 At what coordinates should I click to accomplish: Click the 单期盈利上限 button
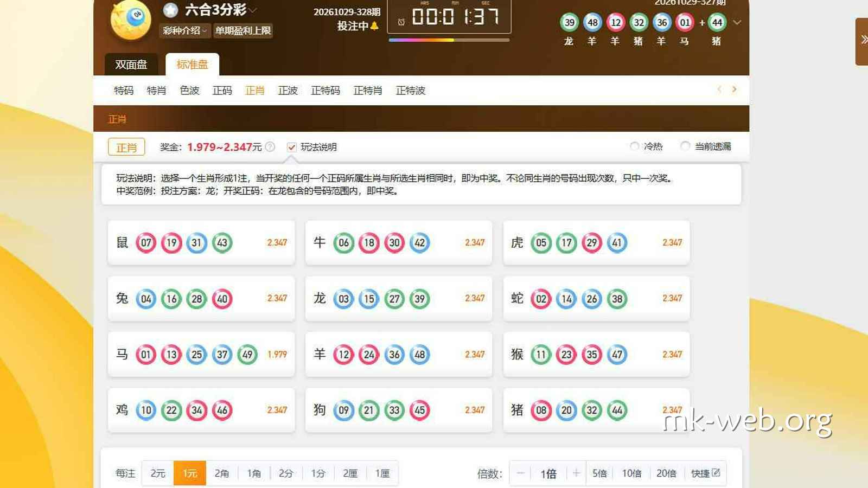pyautogui.click(x=243, y=30)
